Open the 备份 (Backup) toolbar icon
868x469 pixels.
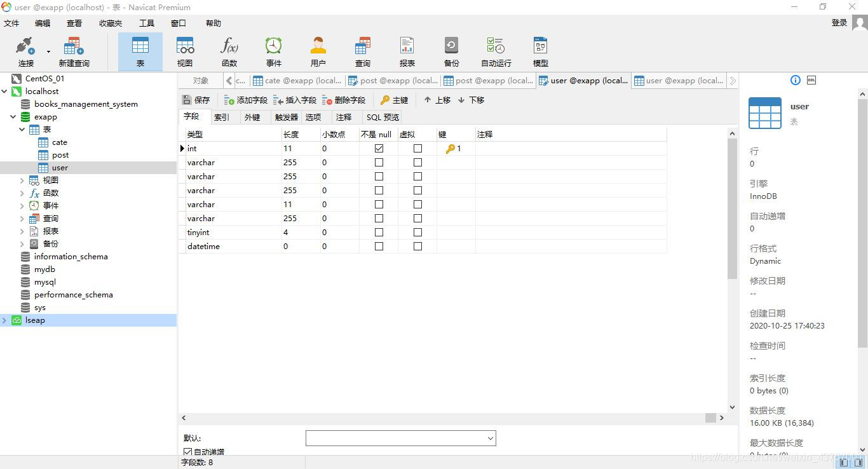point(452,51)
